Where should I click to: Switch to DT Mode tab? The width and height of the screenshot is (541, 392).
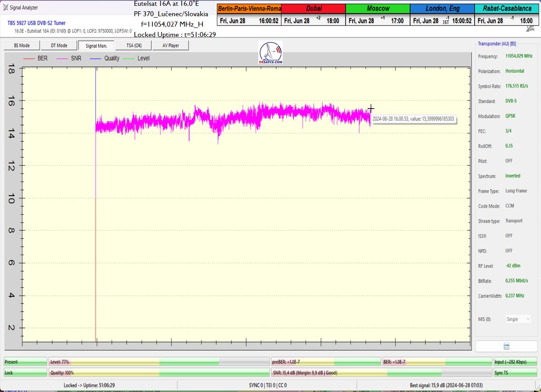coord(59,46)
